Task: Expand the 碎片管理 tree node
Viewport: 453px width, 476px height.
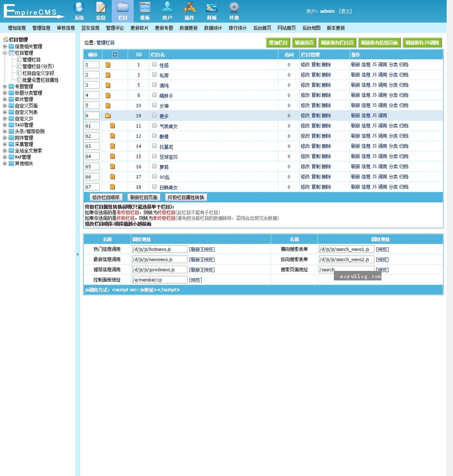Action: coord(5,99)
